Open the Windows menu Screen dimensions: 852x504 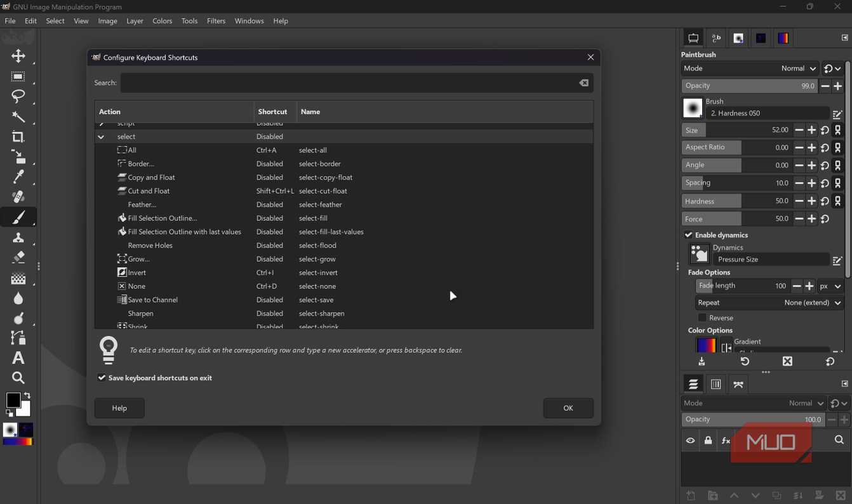tap(249, 21)
